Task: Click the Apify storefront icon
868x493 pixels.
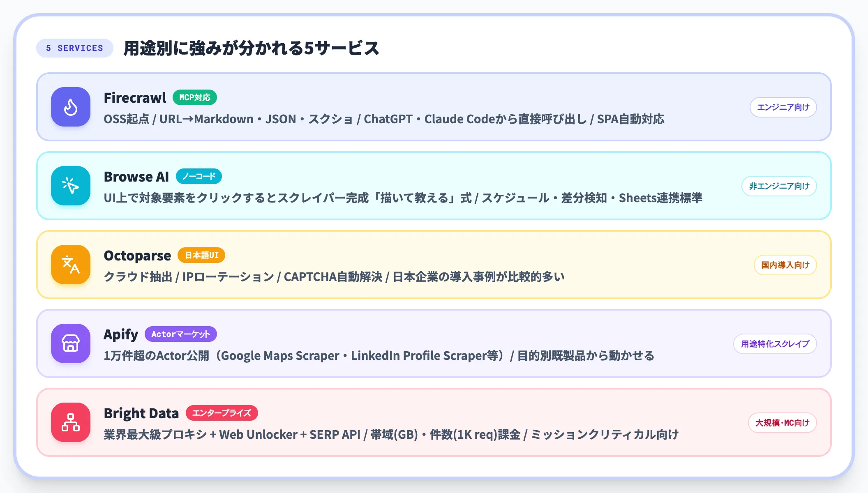Action: [71, 343]
